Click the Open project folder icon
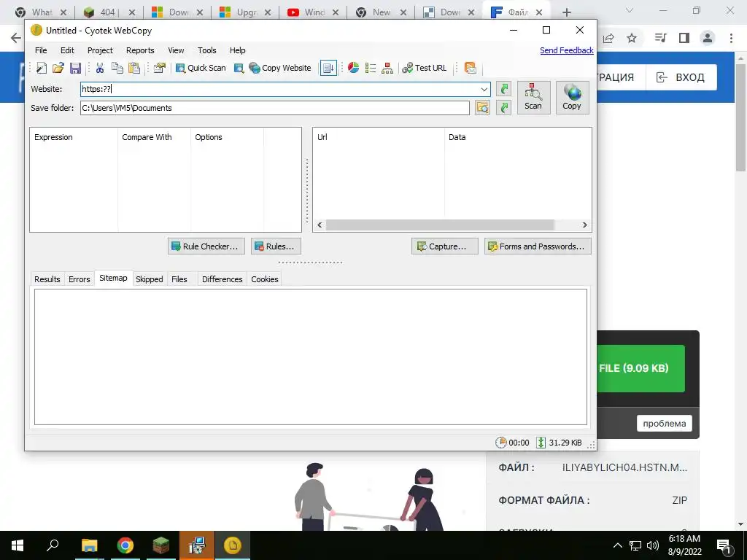The width and height of the screenshot is (747, 560). point(58,68)
